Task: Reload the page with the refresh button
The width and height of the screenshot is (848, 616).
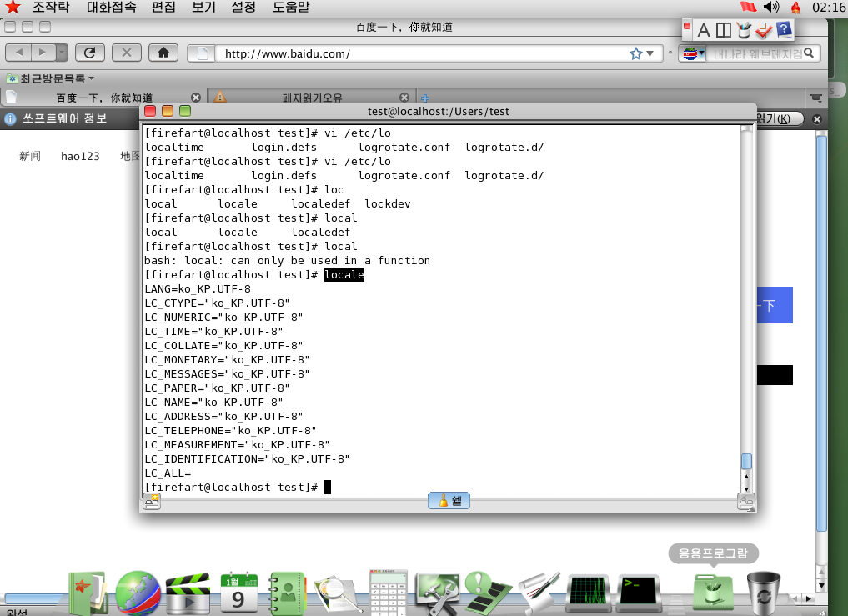Action: point(89,53)
